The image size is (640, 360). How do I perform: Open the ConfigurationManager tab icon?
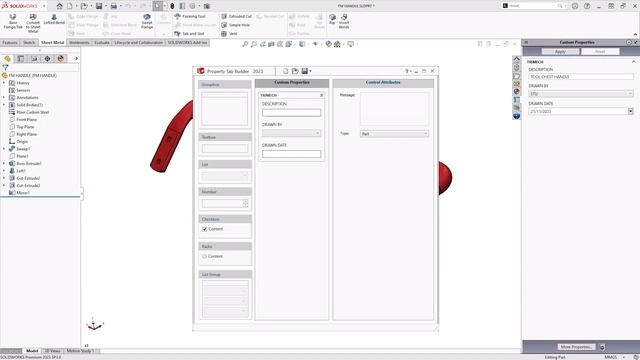coord(34,59)
